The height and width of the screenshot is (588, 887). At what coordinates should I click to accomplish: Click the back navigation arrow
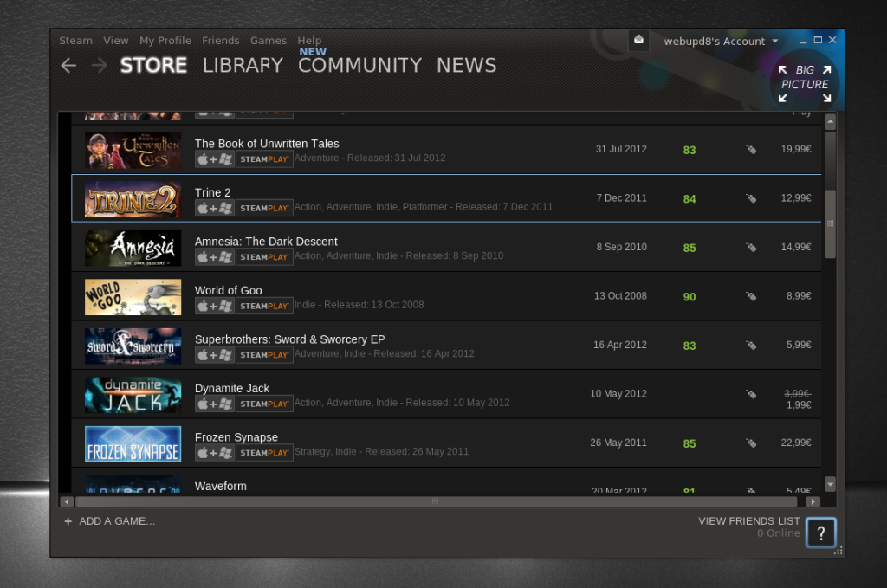point(68,66)
